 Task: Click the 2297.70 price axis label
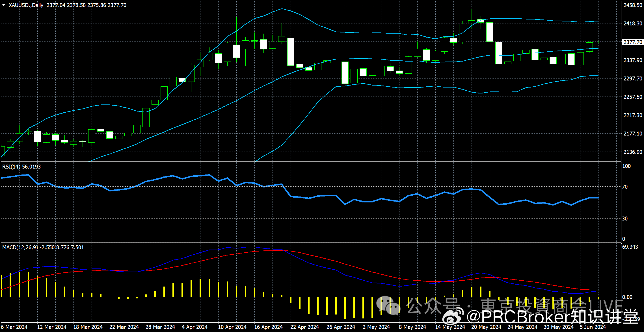(633, 78)
